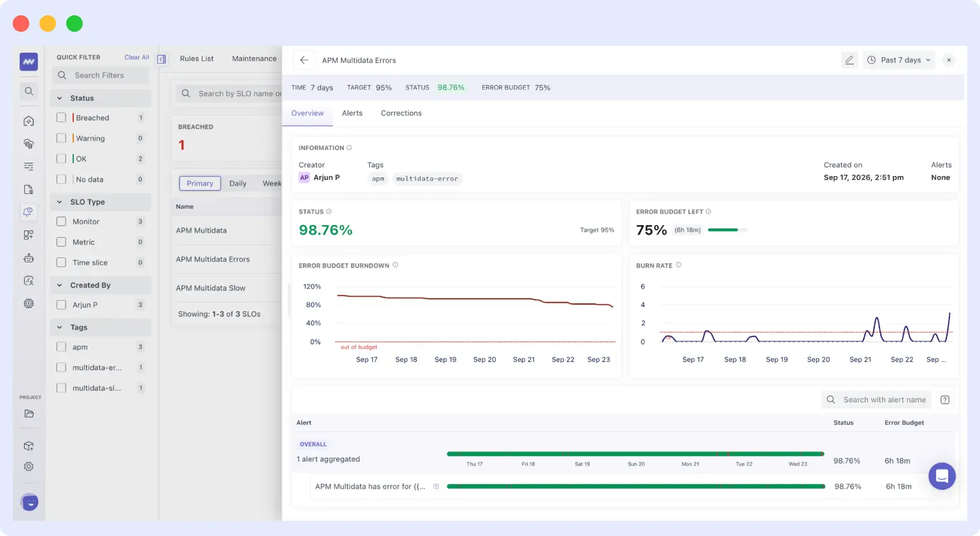Check the OK status filter

[x=61, y=158]
